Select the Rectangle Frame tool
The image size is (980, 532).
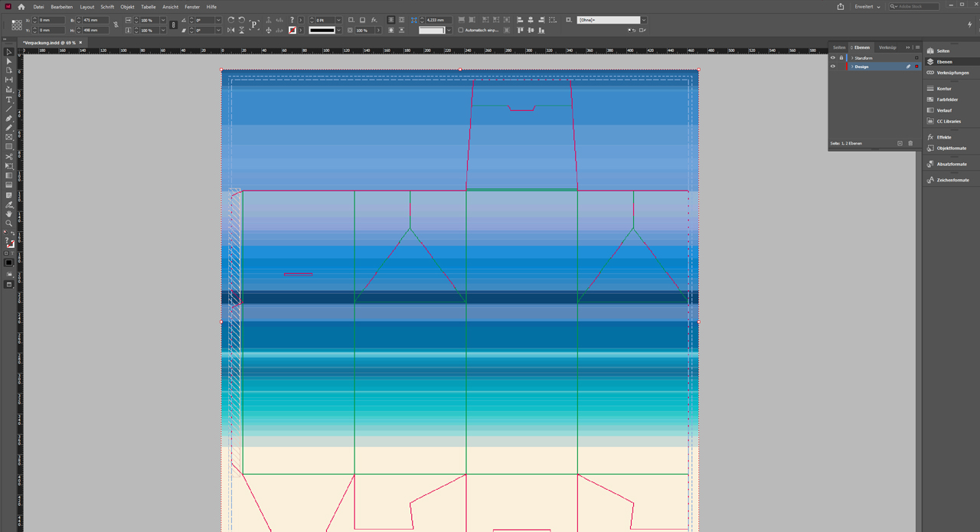(9, 137)
